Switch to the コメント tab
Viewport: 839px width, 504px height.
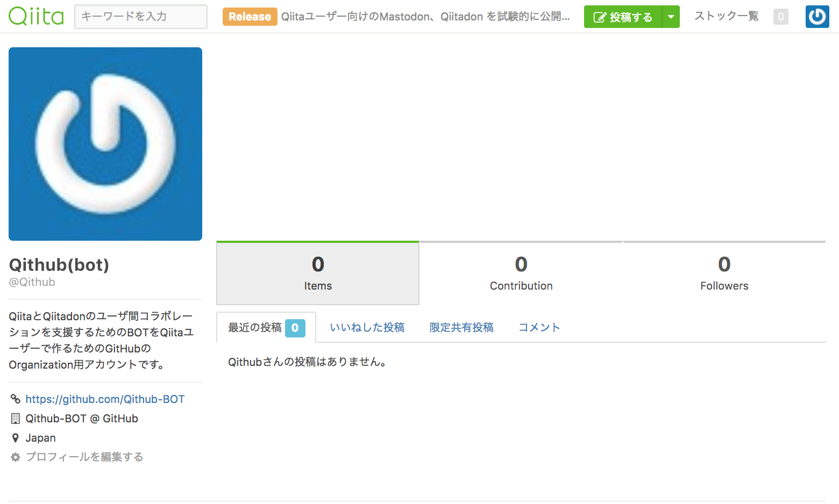point(539,327)
